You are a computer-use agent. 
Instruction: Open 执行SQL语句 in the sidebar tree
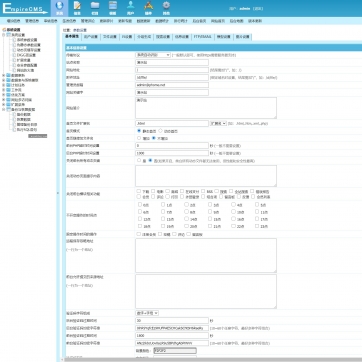pyautogui.click(x=27, y=130)
